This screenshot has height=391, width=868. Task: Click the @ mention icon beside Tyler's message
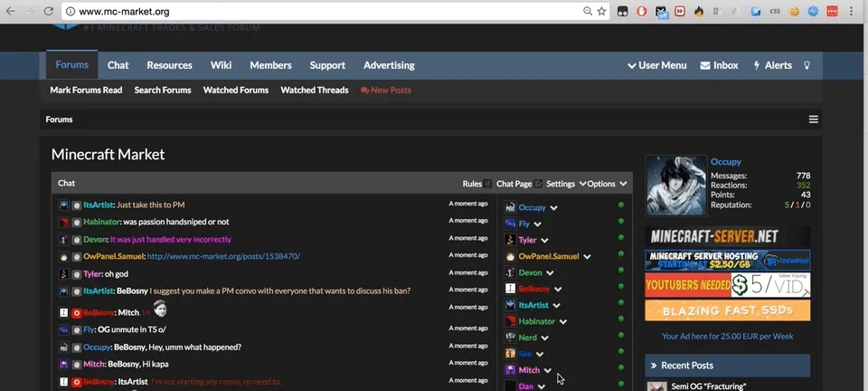pyautogui.click(x=77, y=274)
